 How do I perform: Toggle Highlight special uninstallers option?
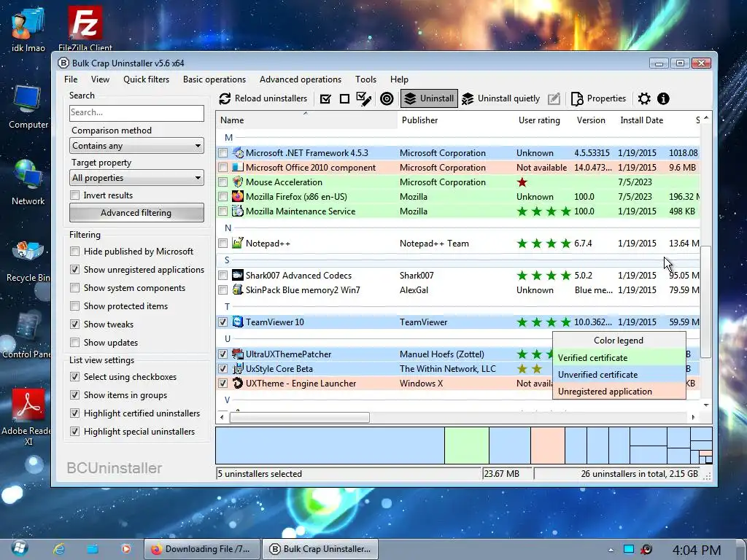(x=75, y=432)
